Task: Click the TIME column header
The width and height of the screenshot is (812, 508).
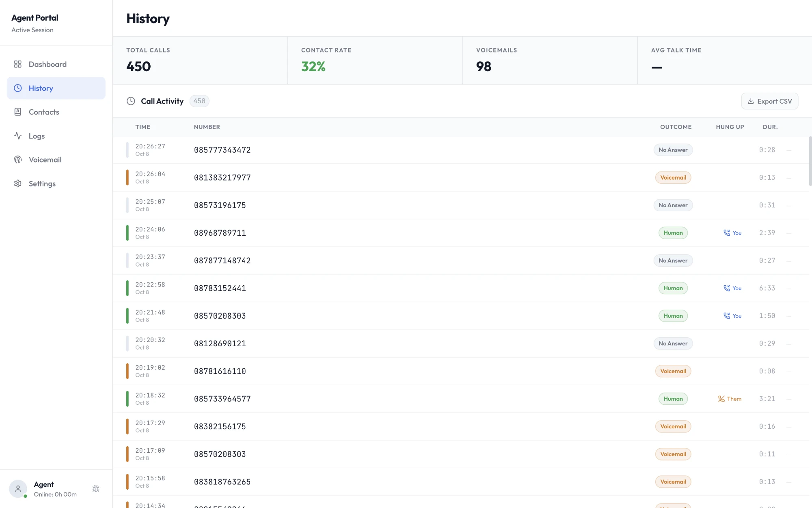Action: pos(143,127)
